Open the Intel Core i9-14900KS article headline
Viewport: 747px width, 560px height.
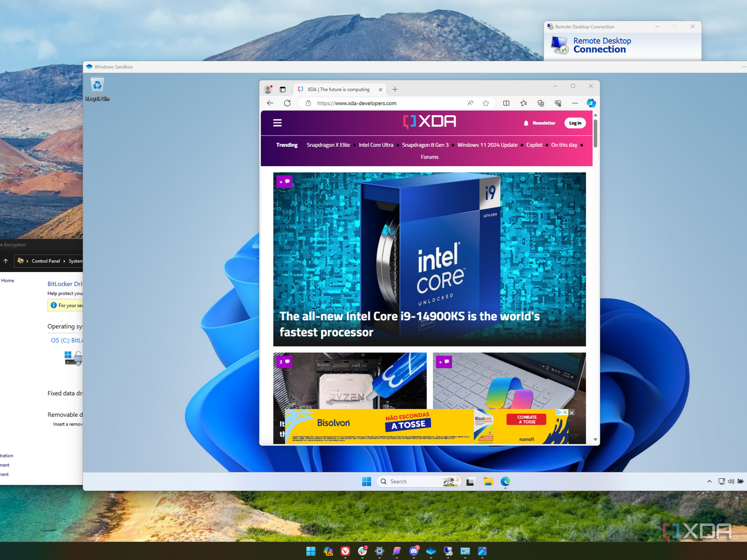pos(409,324)
